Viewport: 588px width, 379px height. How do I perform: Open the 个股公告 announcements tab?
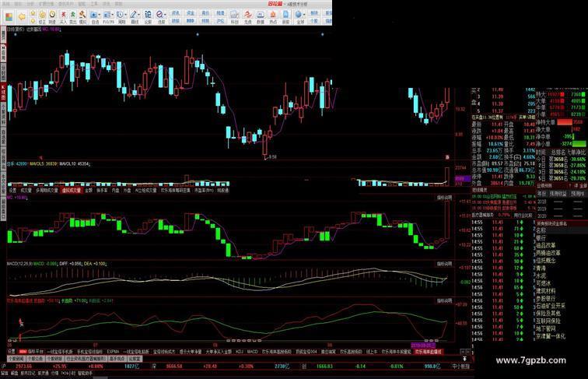(x=35, y=359)
